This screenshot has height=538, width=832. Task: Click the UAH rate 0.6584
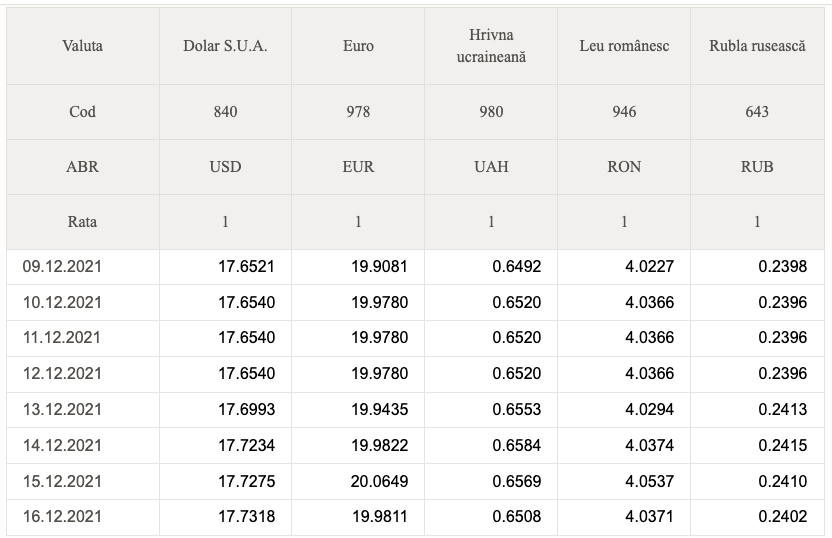coord(516,445)
